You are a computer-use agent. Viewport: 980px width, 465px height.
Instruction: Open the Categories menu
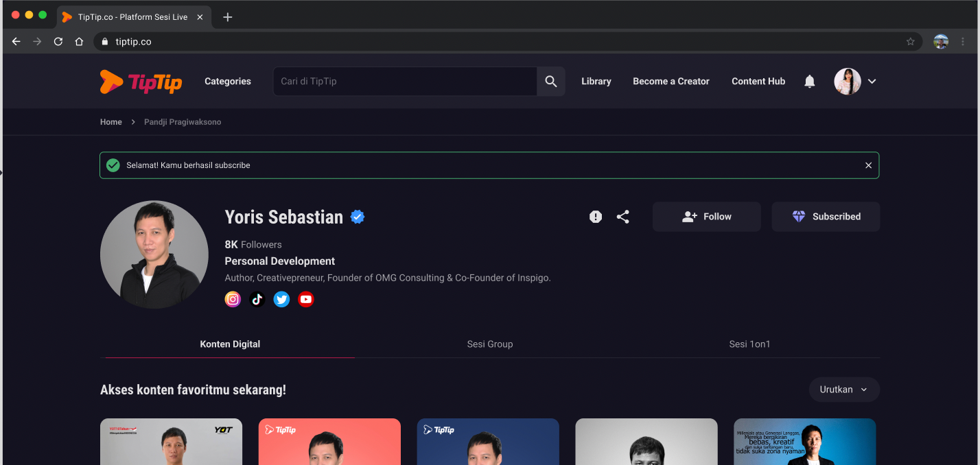228,82
